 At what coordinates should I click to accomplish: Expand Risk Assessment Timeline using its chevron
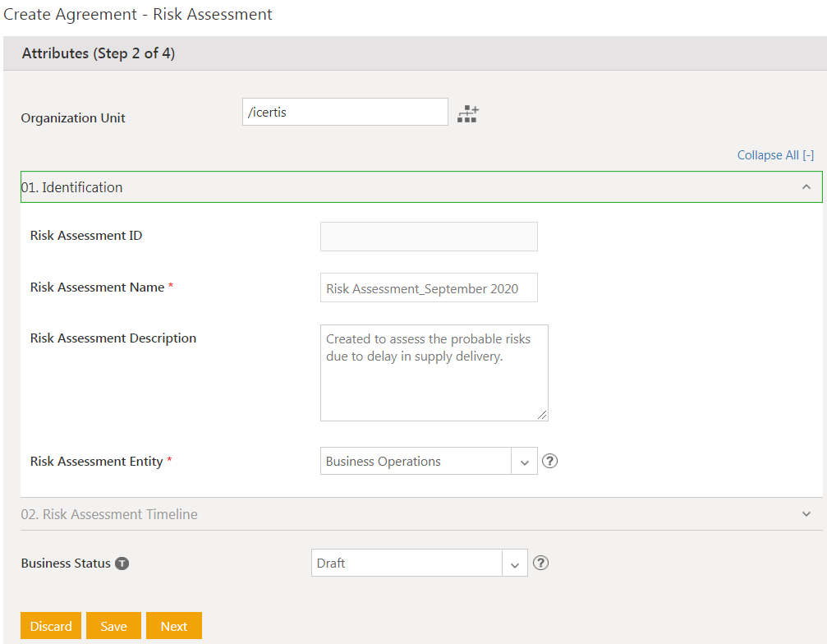806,514
